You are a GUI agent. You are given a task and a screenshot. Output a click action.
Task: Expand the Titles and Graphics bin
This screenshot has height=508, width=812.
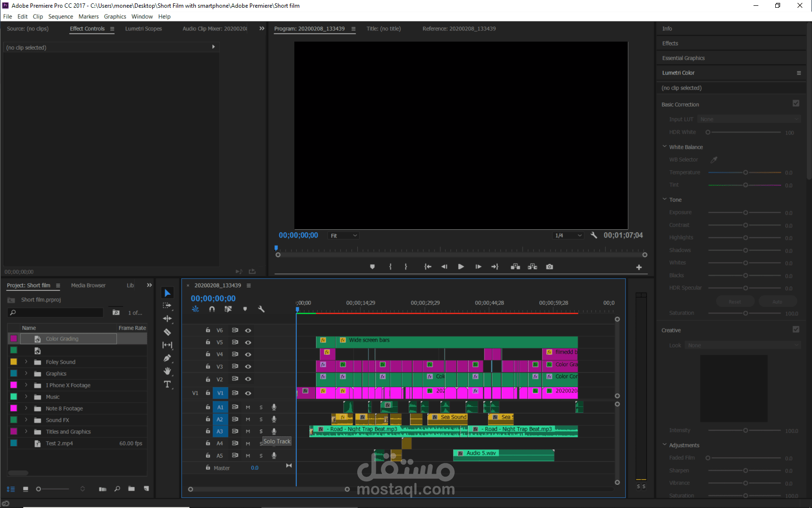[x=26, y=432]
